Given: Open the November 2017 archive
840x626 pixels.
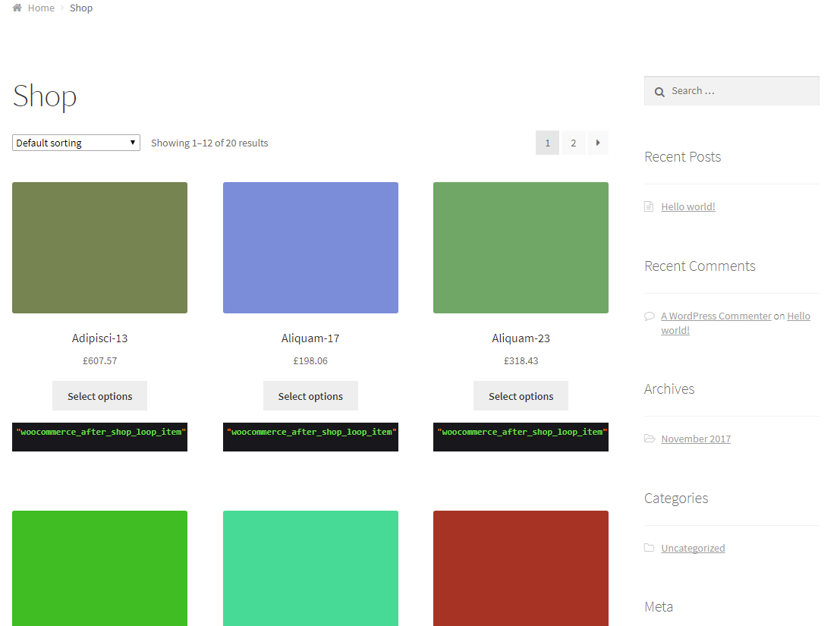Looking at the screenshot, I should pyautogui.click(x=696, y=439).
